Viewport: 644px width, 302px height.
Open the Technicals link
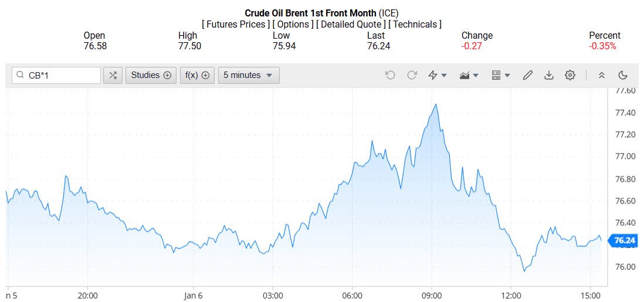[x=415, y=24]
